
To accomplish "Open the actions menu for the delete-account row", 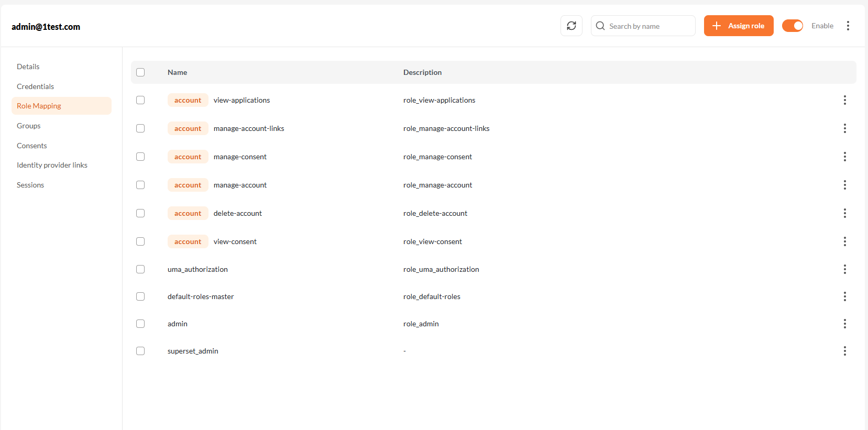I will 844,213.
